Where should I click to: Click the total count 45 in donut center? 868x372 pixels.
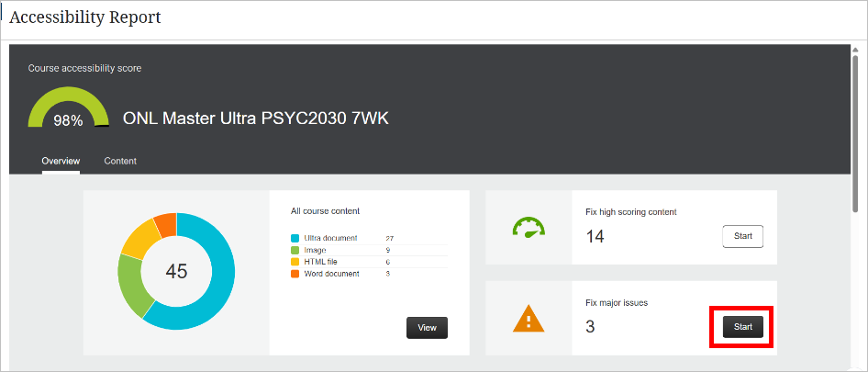coord(176,271)
